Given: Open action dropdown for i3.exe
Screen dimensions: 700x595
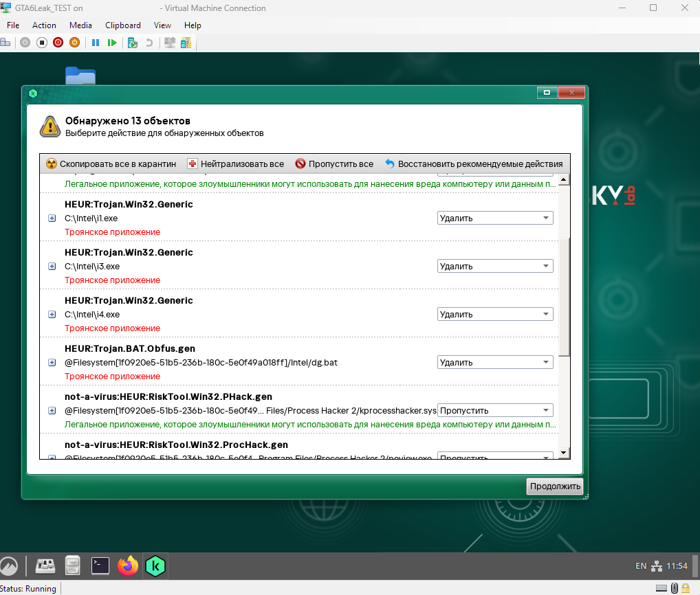Looking at the screenshot, I should 495,267.
